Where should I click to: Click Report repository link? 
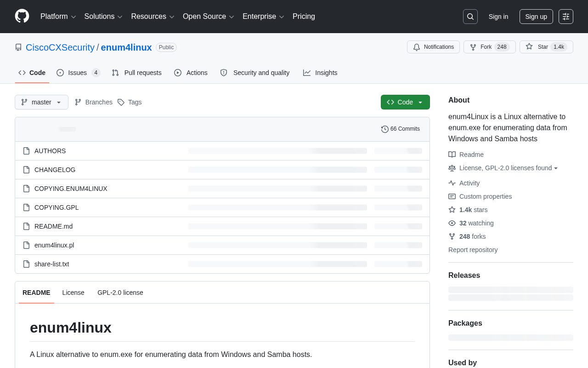click(473, 250)
